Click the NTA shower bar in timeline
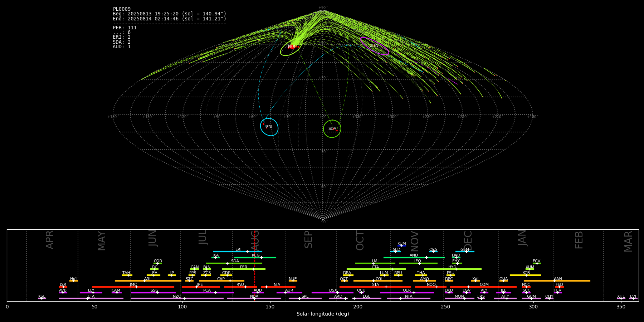The width and height of the screenshot is (644, 322). tap(409, 298)
